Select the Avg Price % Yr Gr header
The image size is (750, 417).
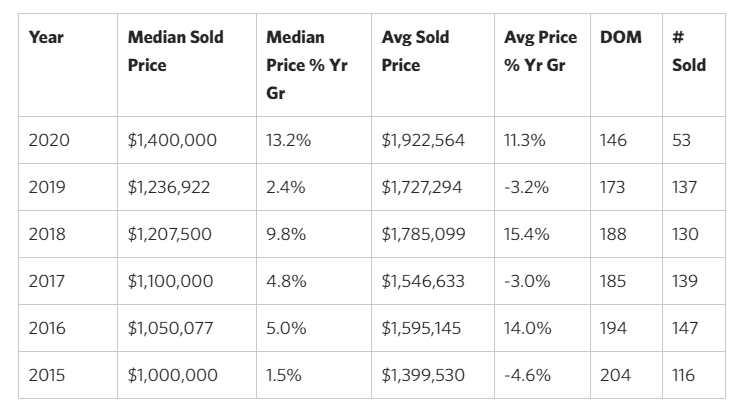pyautogui.click(x=540, y=51)
